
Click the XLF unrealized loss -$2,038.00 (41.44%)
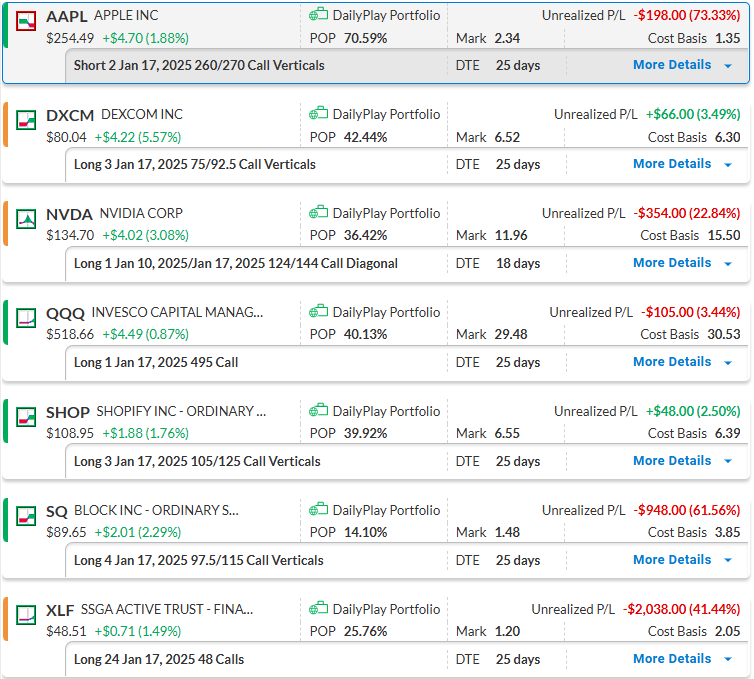point(681,609)
